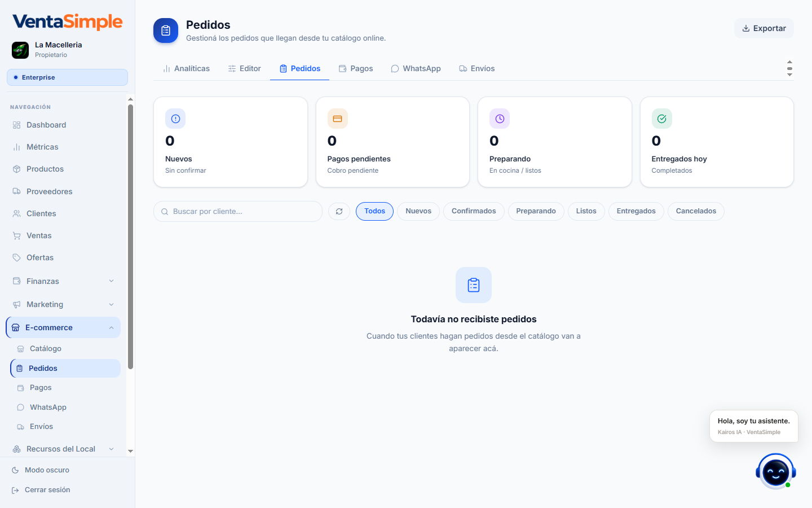Select the Todos filter chip
This screenshot has width=812, height=508.
(x=374, y=211)
